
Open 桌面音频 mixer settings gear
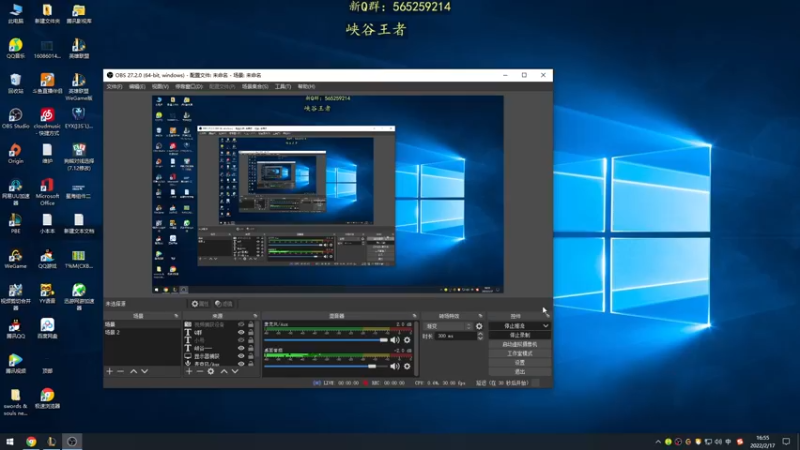pyautogui.click(x=407, y=366)
